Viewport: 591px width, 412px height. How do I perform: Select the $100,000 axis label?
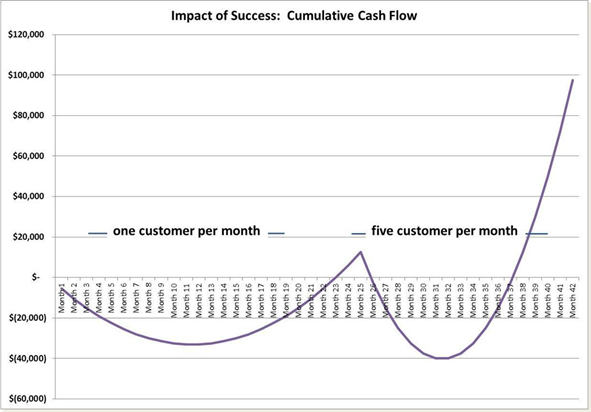(x=26, y=75)
